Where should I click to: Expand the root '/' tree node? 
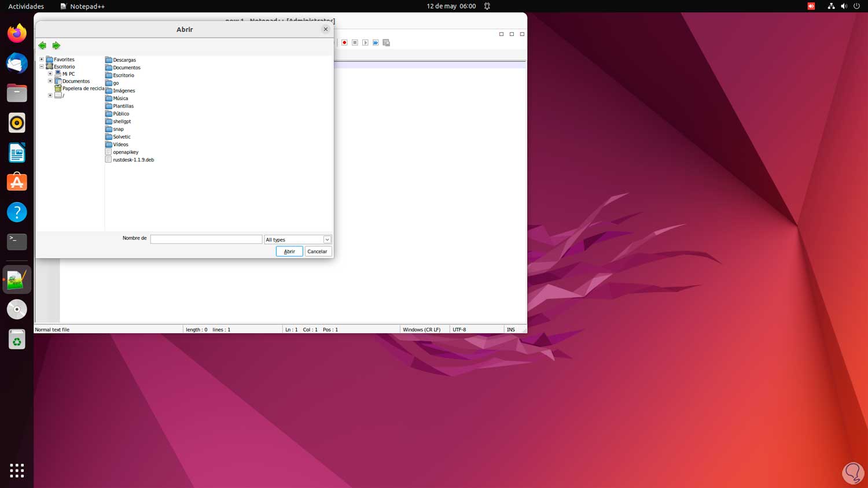[50, 95]
